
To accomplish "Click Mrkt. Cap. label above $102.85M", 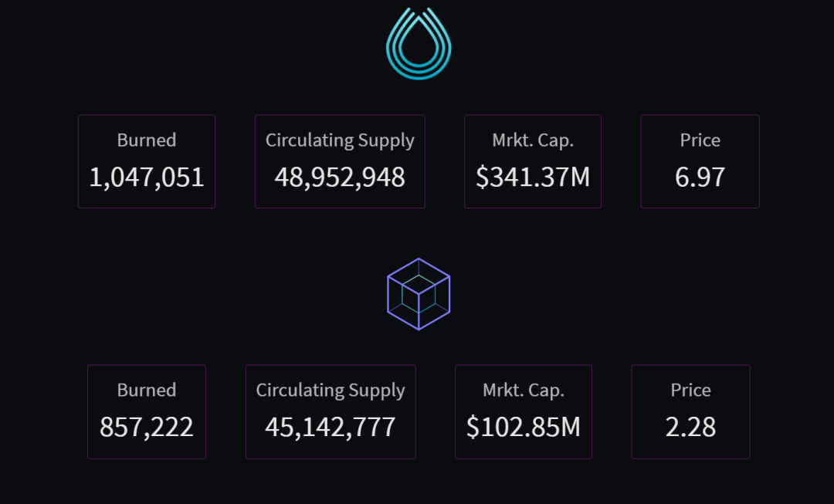I will click(x=524, y=391).
